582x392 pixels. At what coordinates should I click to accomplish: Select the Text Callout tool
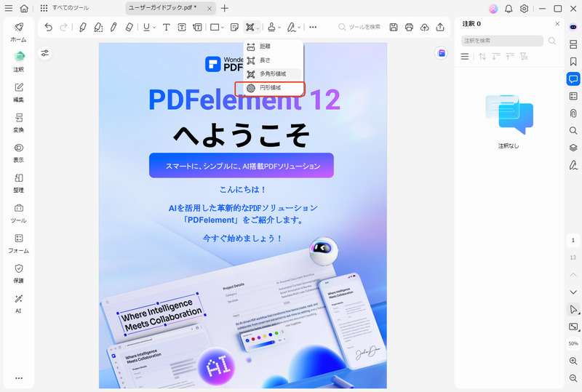click(x=197, y=27)
